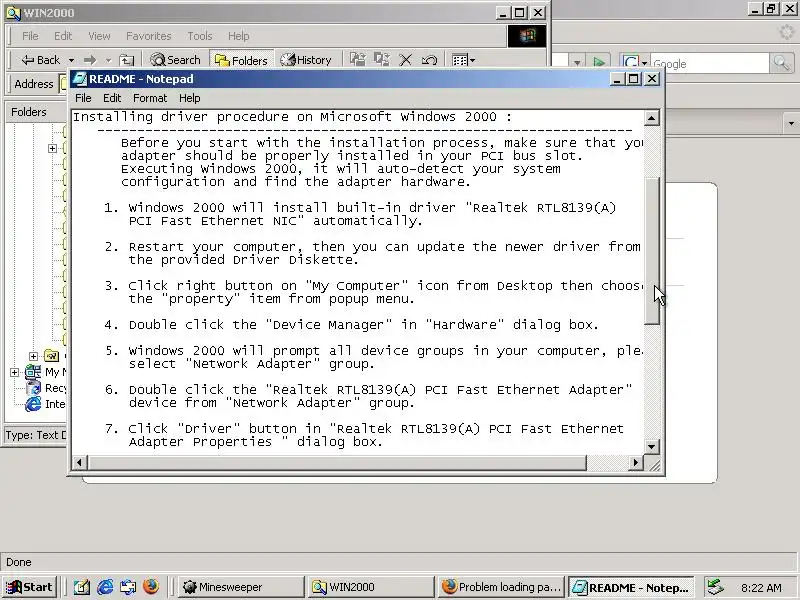Open the Explorer View menu
The width and height of the screenshot is (800, 600).
[x=99, y=36]
